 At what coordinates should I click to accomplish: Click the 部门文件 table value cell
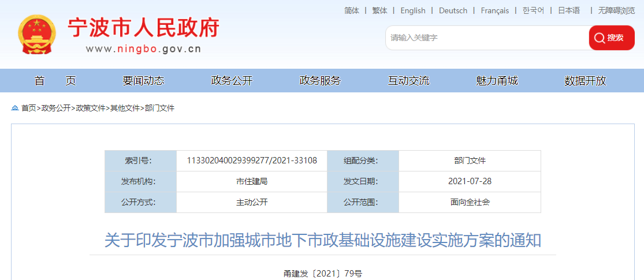[470, 160]
